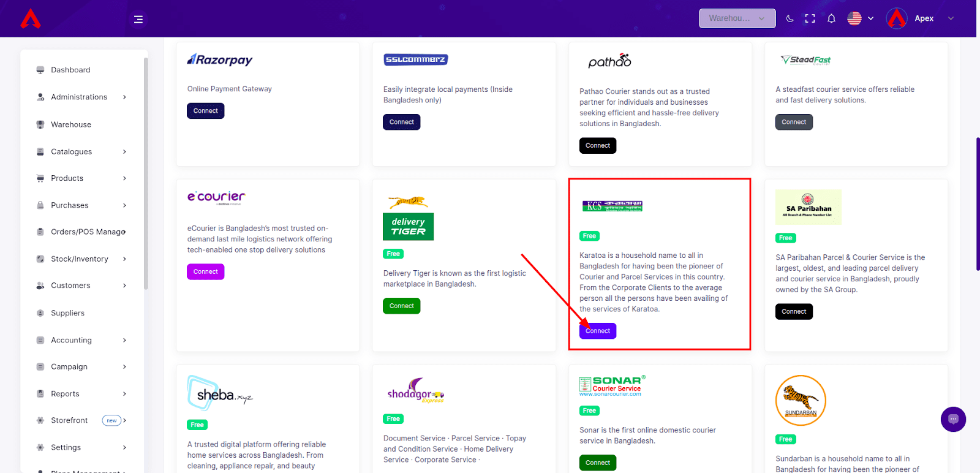The width and height of the screenshot is (980, 473).
Task: Click the Sundarban tiger logo
Action: click(x=801, y=401)
